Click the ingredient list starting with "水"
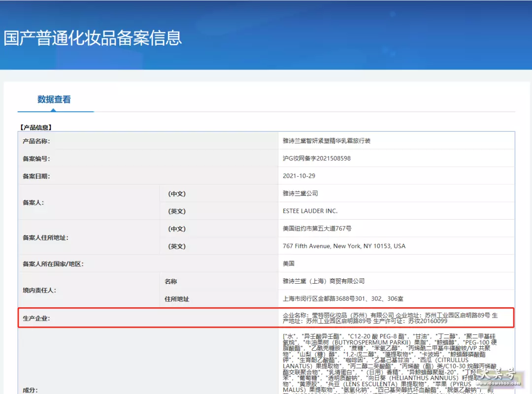The image size is (532, 394). 390,363
